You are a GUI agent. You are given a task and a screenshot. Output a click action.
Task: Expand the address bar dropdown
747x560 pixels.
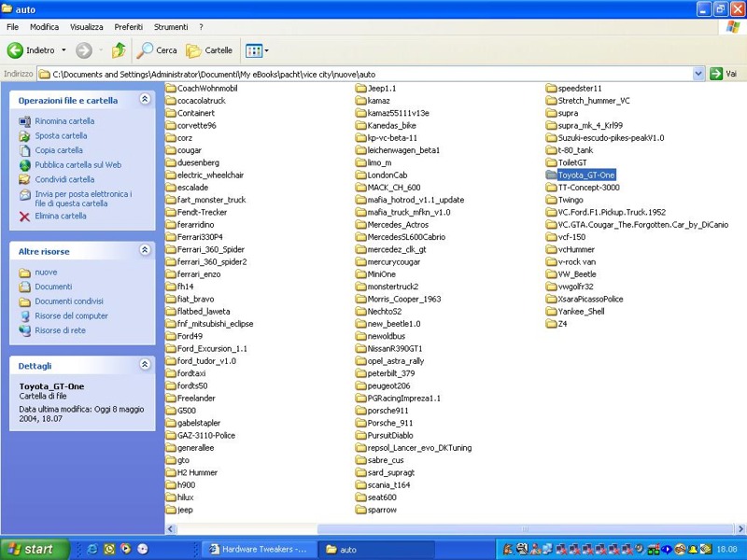click(x=698, y=74)
